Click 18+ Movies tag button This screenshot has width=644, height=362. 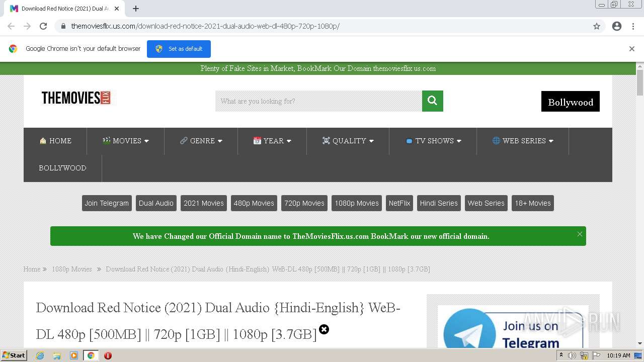pyautogui.click(x=533, y=203)
